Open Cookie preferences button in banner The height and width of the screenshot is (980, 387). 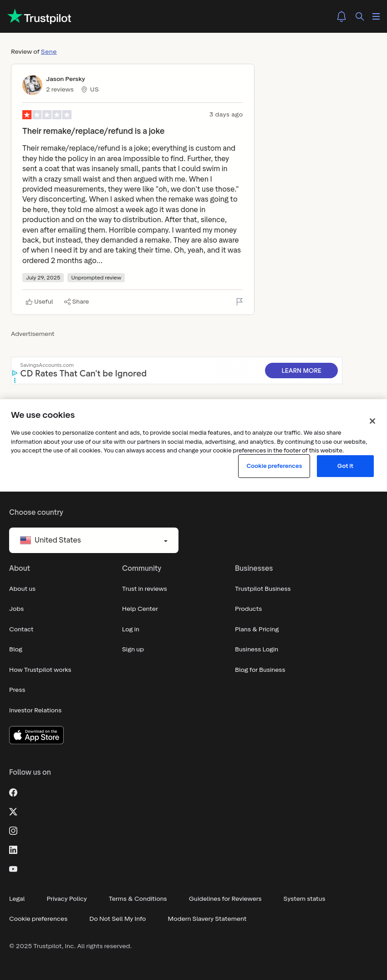274,466
